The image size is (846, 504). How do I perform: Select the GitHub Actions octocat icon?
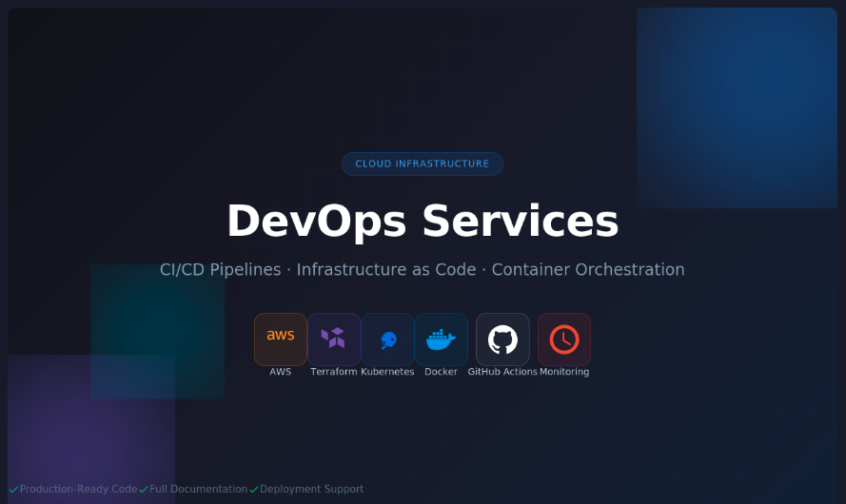click(502, 339)
